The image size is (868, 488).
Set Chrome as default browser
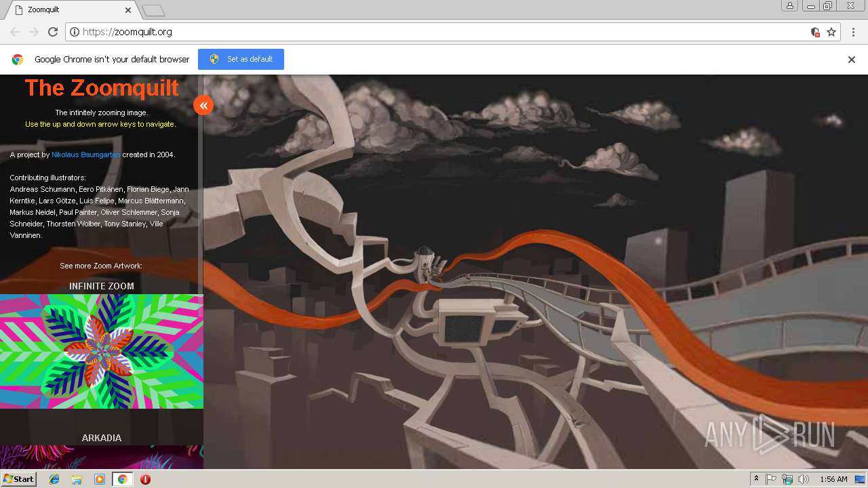click(x=241, y=59)
